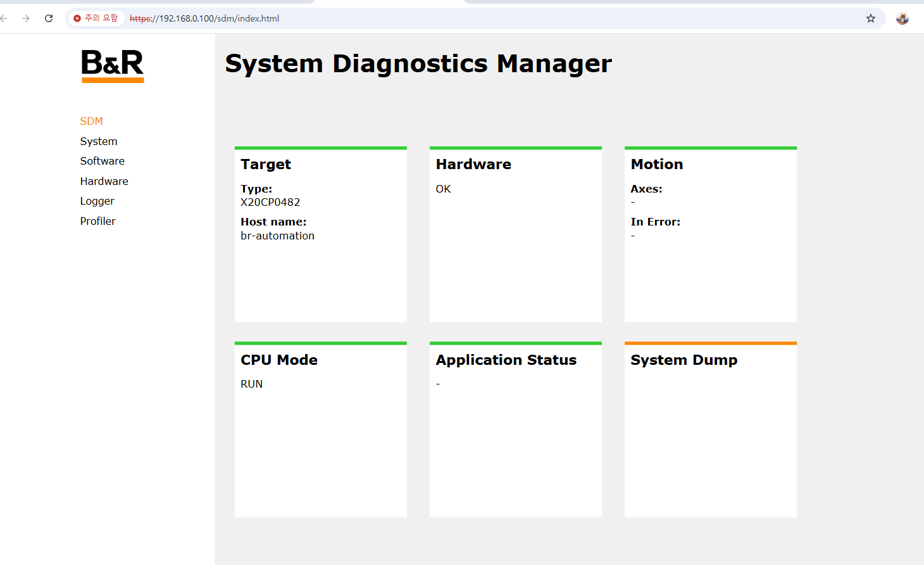The image size is (924, 565).
Task: Open the Logger page
Action: [x=97, y=201]
